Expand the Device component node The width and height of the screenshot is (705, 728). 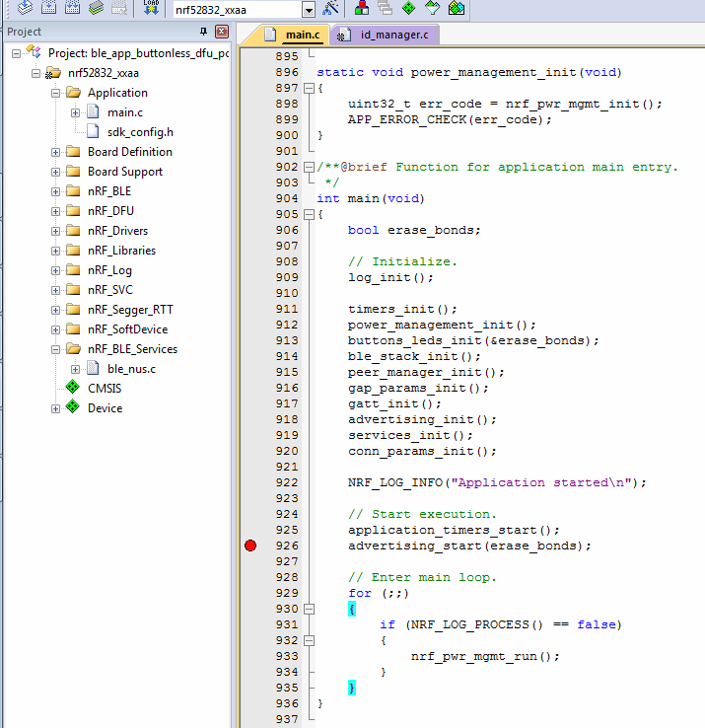55,408
